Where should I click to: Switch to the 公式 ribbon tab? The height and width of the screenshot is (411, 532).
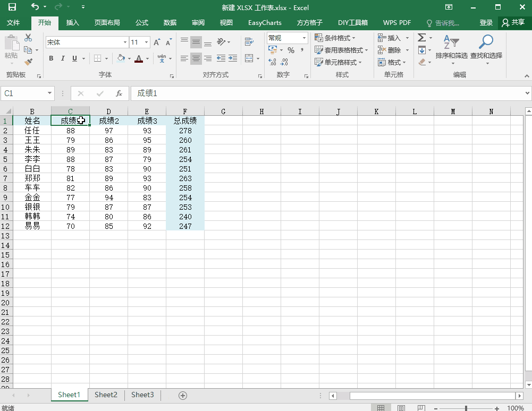point(142,23)
